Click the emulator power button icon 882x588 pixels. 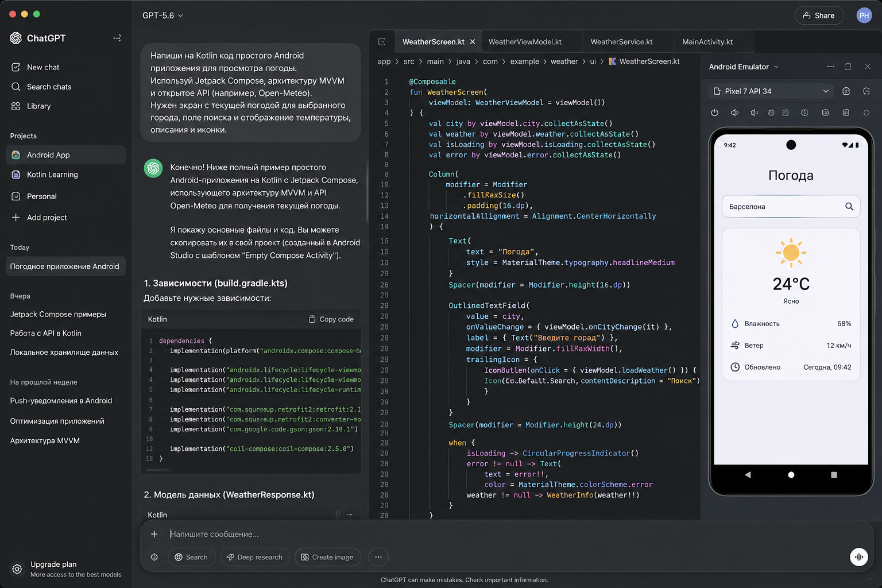(x=714, y=113)
